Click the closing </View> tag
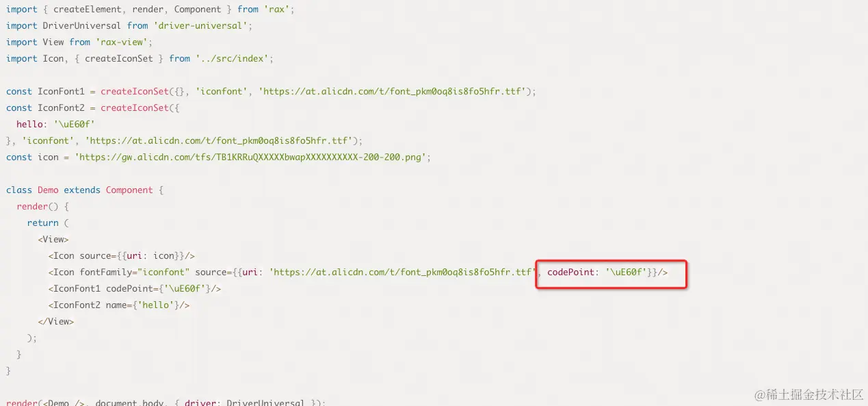The width and height of the screenshot is (868, 406). click(56, 322)
